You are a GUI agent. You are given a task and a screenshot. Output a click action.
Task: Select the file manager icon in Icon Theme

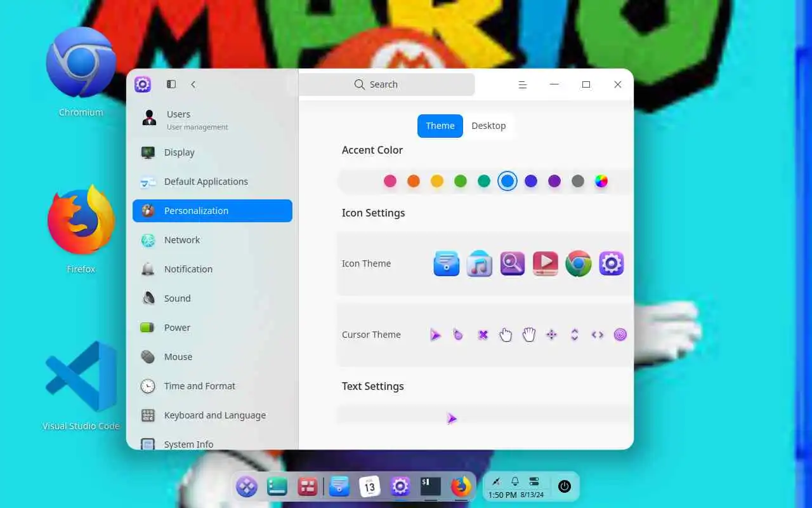click(447, 264)
